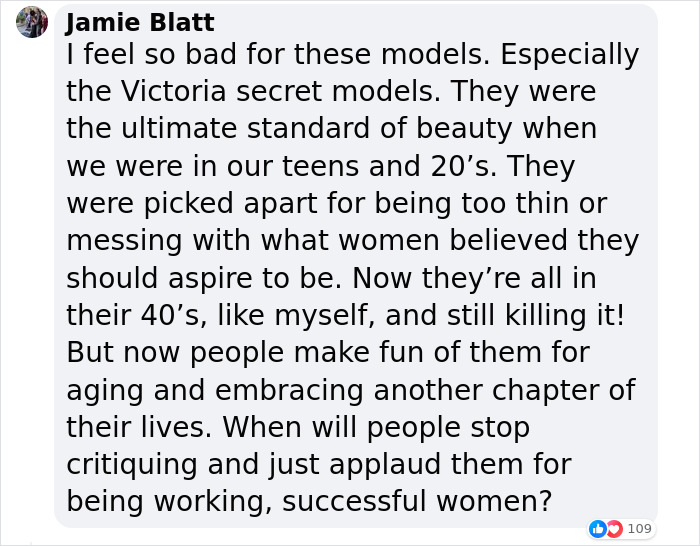The image size is (700, 546).
Task: Click the blue thumbs-up Like reaction icon
Action: coord(598,529)
